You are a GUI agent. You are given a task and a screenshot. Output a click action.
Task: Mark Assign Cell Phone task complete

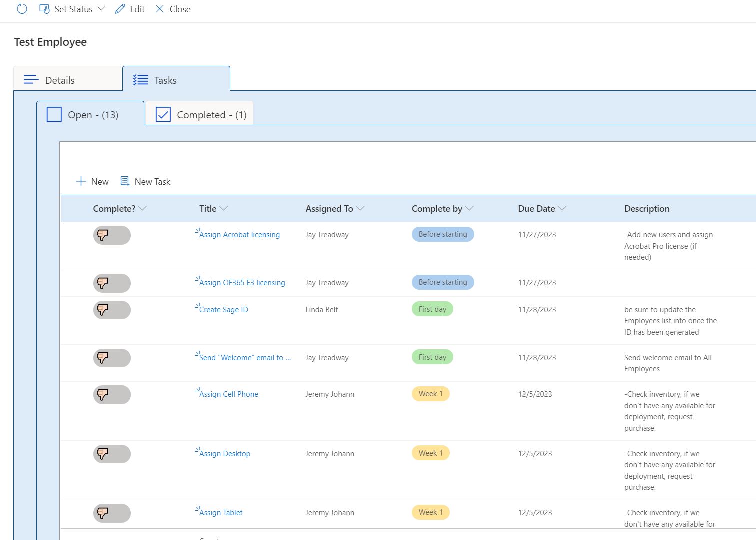point(112,395)
